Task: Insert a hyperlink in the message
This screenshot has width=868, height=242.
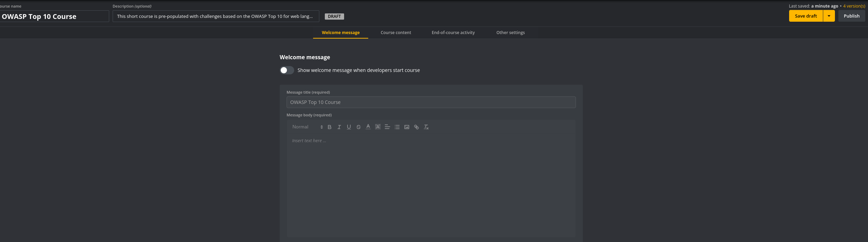Action: [416, 127]
